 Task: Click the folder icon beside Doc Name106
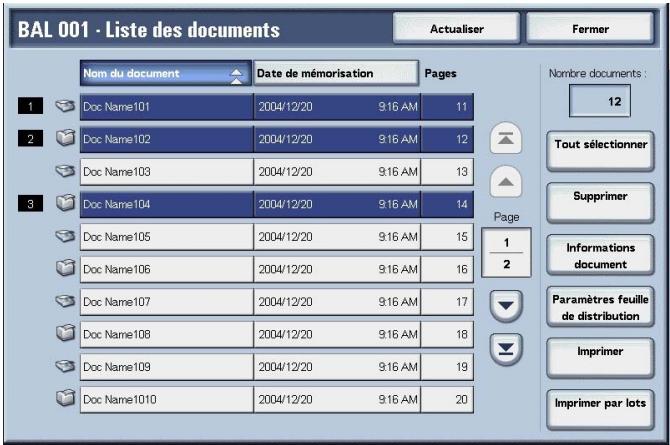click(x=65, y=268)
